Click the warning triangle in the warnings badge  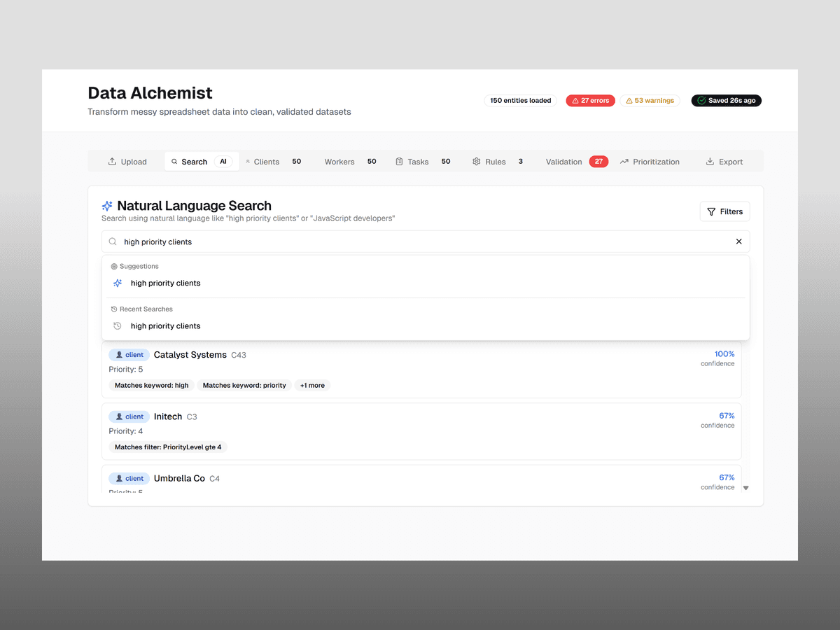coord(629,101)
